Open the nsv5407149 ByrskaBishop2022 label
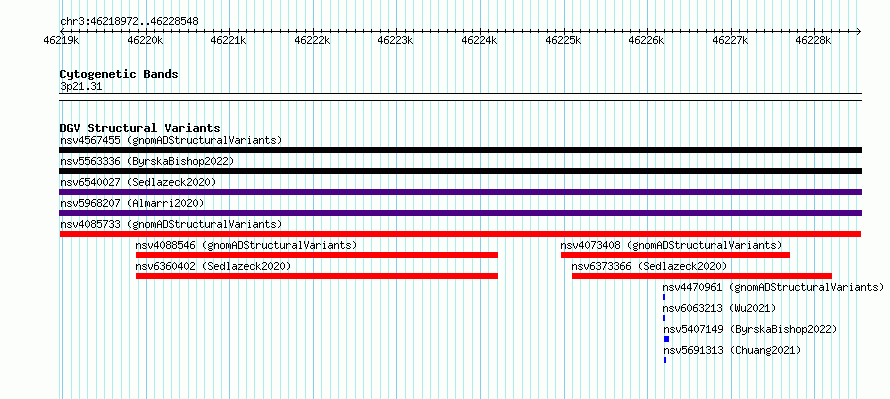 click(750, 329)
